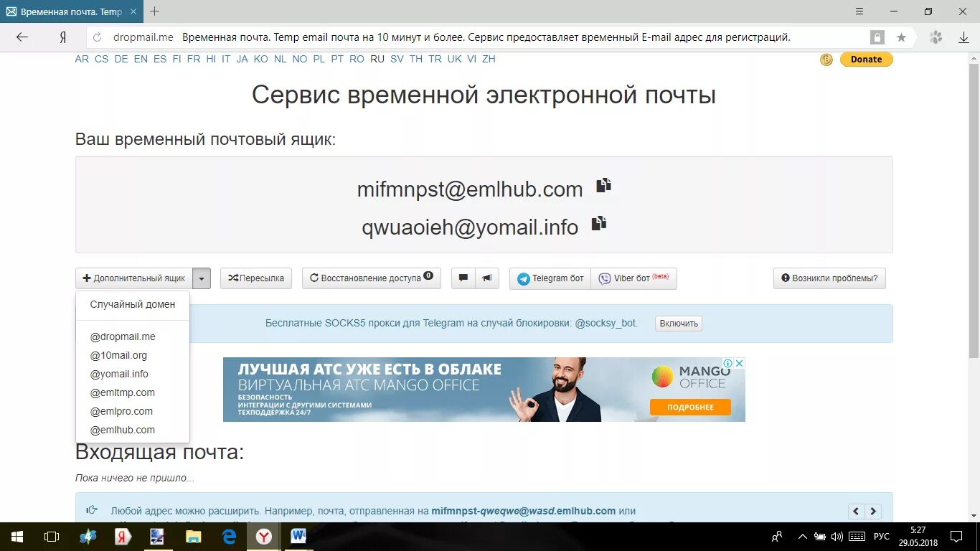
Task: Click the Yandex 'Я' home button
Action: click(63, 37)
